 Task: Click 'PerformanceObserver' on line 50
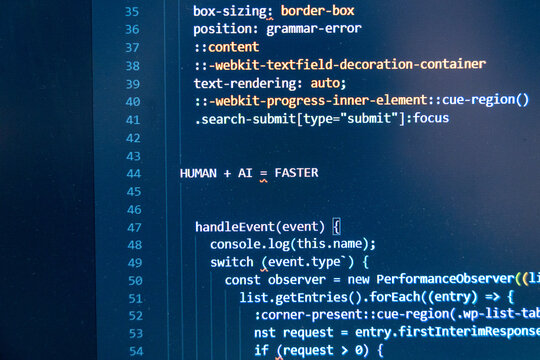(x=445, y=279)
